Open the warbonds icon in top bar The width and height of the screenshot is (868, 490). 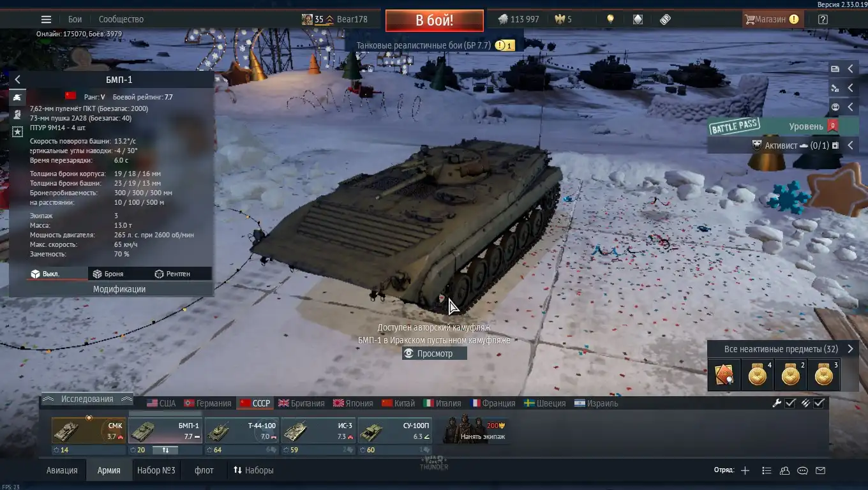pyautogui.click(x=638, y=19)
